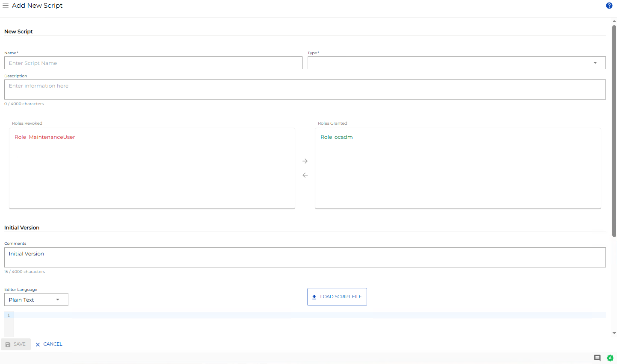This screenshot has height=364, width=617.
Task: Open the Type dropdown
Action: [457, 63]
